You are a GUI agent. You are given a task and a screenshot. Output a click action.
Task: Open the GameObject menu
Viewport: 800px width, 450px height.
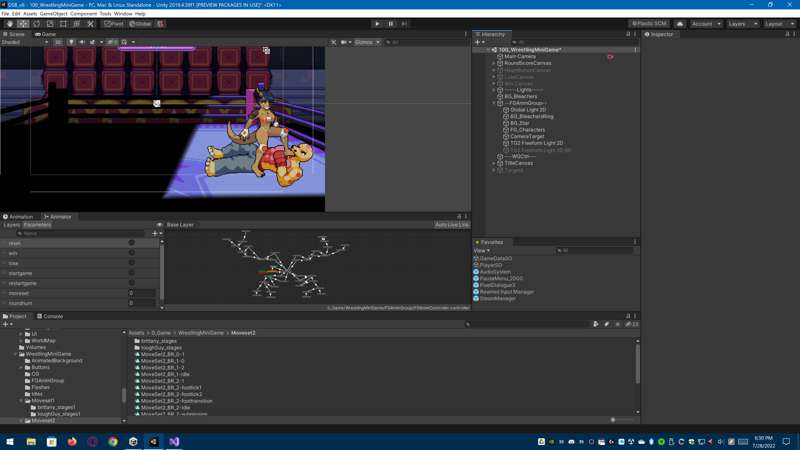[54, 14]
